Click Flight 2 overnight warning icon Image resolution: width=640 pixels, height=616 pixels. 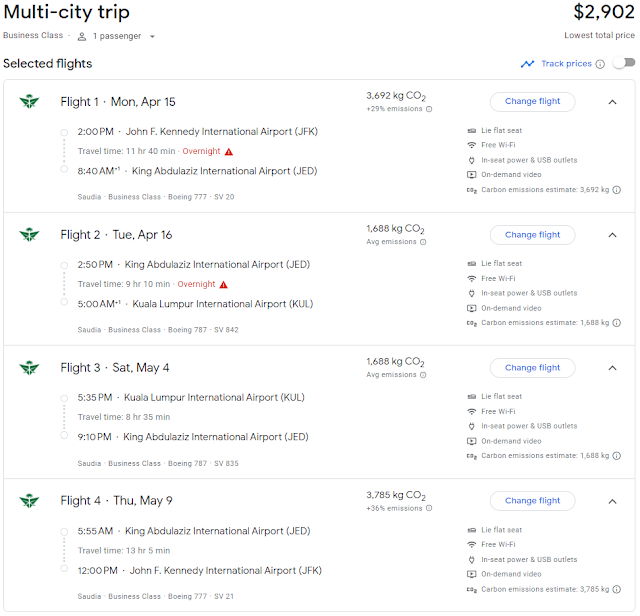tap(223, 284)
